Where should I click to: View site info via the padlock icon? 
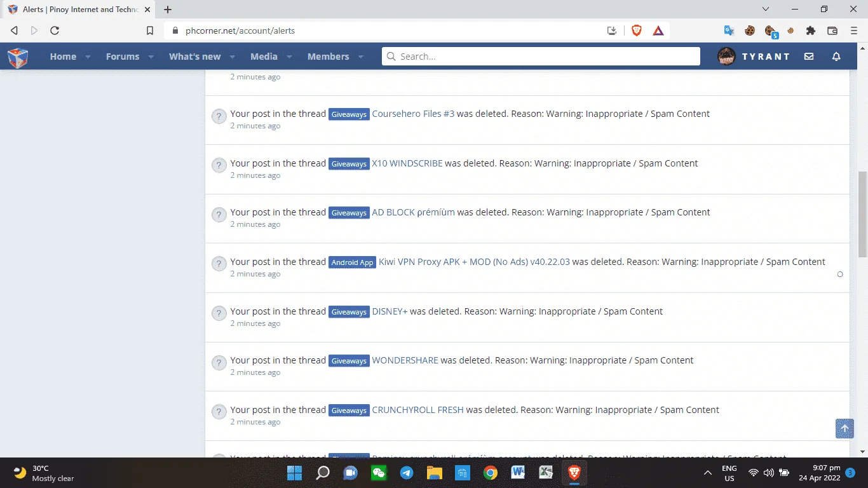(175, 30)
